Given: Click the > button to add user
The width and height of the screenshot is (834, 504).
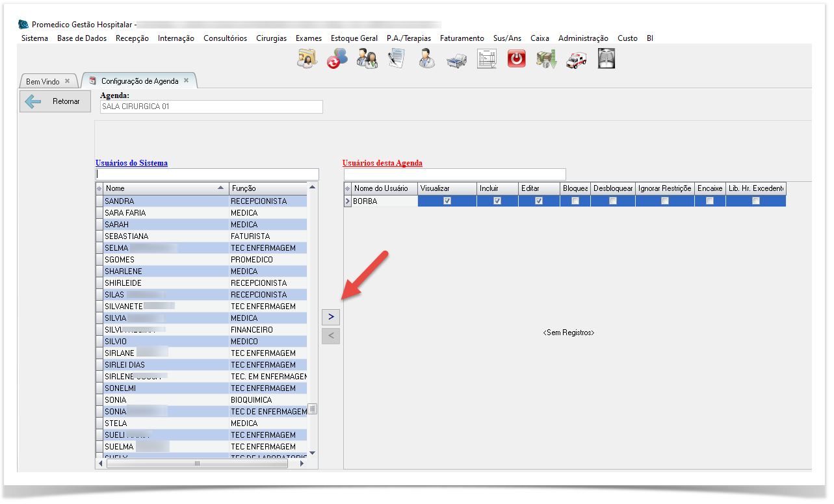Looking at the screenshot, I should pos(331,317).
